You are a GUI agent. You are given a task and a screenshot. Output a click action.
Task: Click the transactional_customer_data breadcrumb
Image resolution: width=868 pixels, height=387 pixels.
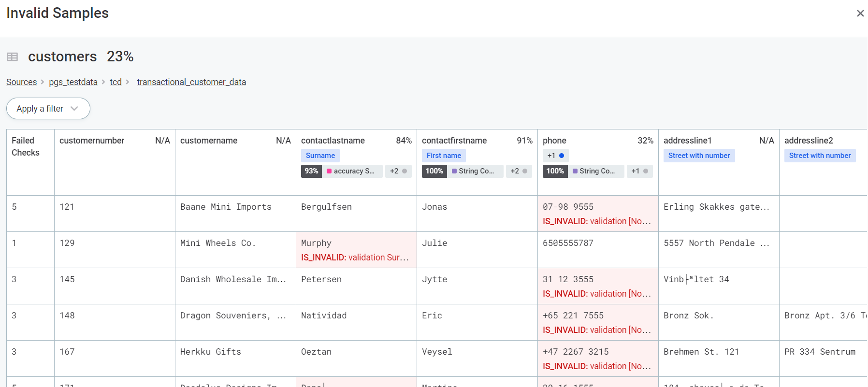(x=191, y=82)
